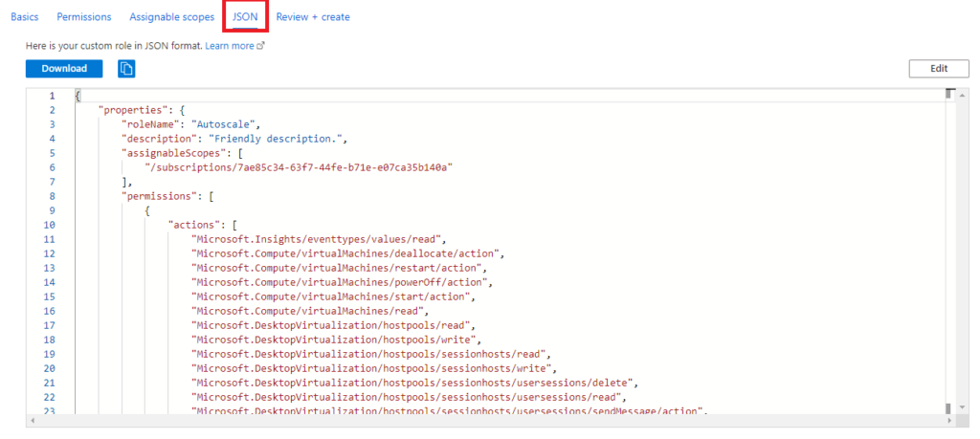Image resolution: width=980 pixels, height=439 pixels.
Task: Click the "Friendly description." value
Action: pos(276,139)
